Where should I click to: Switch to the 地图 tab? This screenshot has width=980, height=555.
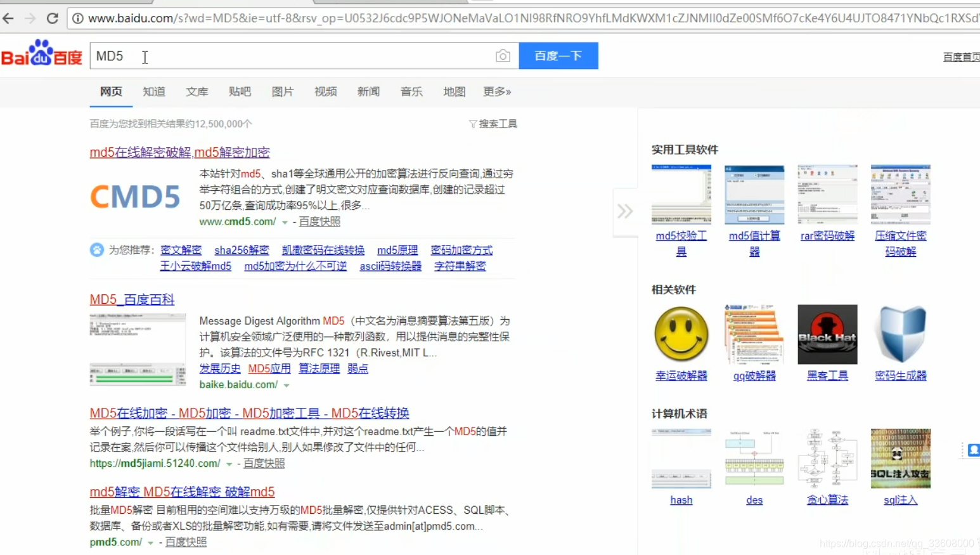click(455, 92)
